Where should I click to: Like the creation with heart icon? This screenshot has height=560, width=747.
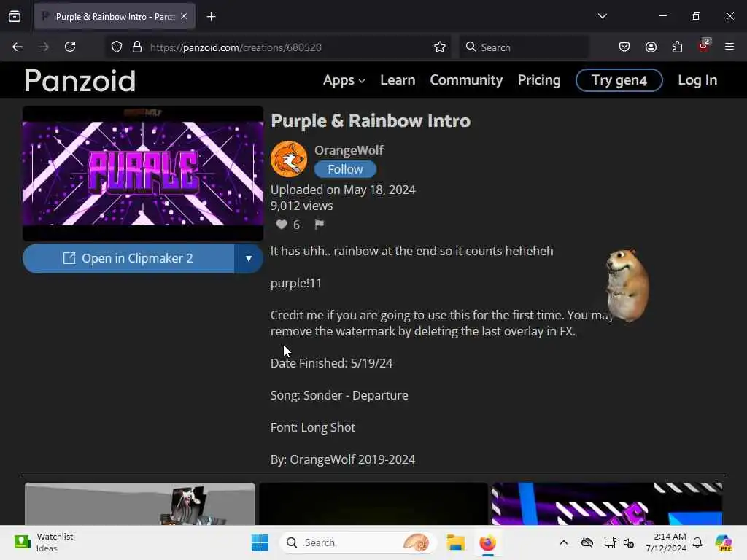tap(282, 225)
